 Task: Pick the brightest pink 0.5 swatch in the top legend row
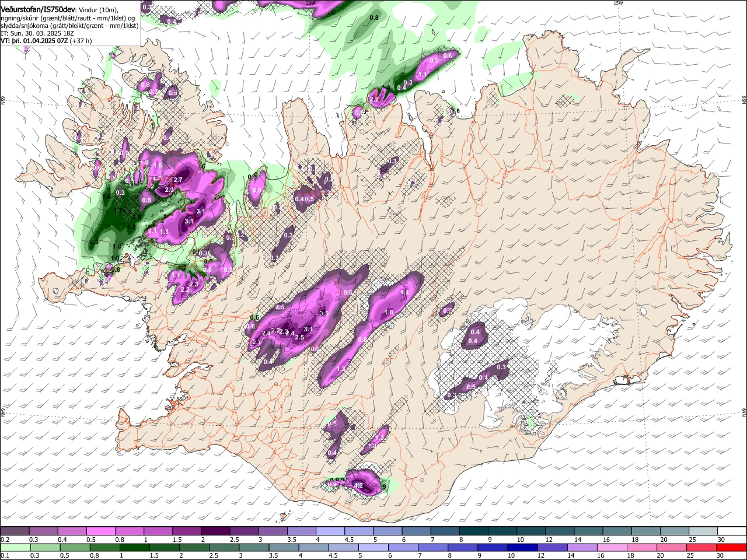coord(100,531)
